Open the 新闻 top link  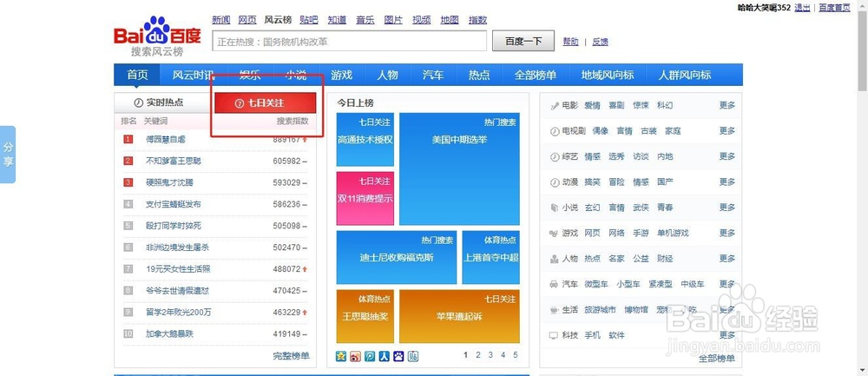220,20
